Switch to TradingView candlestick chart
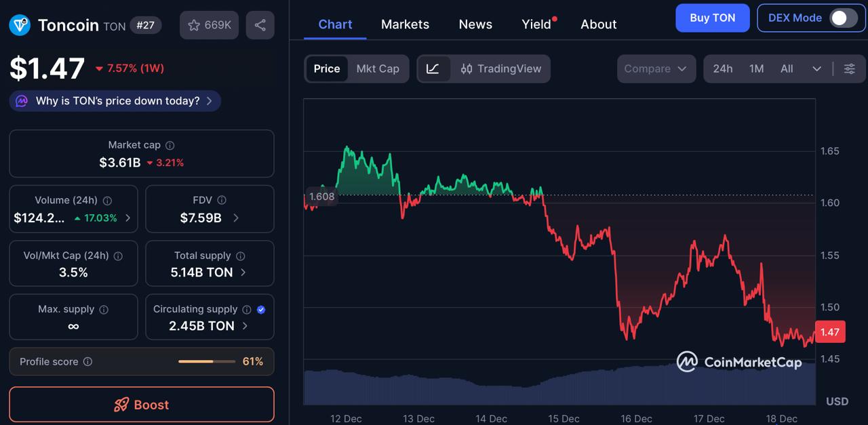This screenshot has width=868, height=425. [500, 68]
